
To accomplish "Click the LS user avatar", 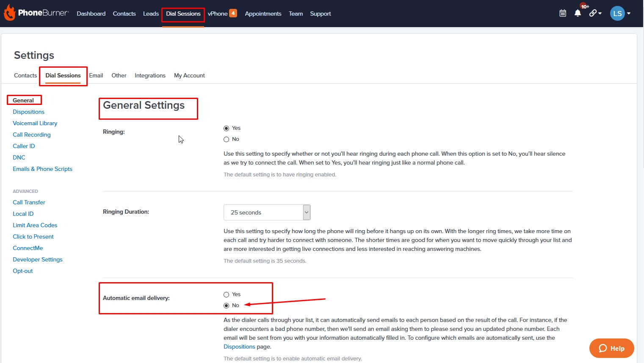I will click(617, 13).
